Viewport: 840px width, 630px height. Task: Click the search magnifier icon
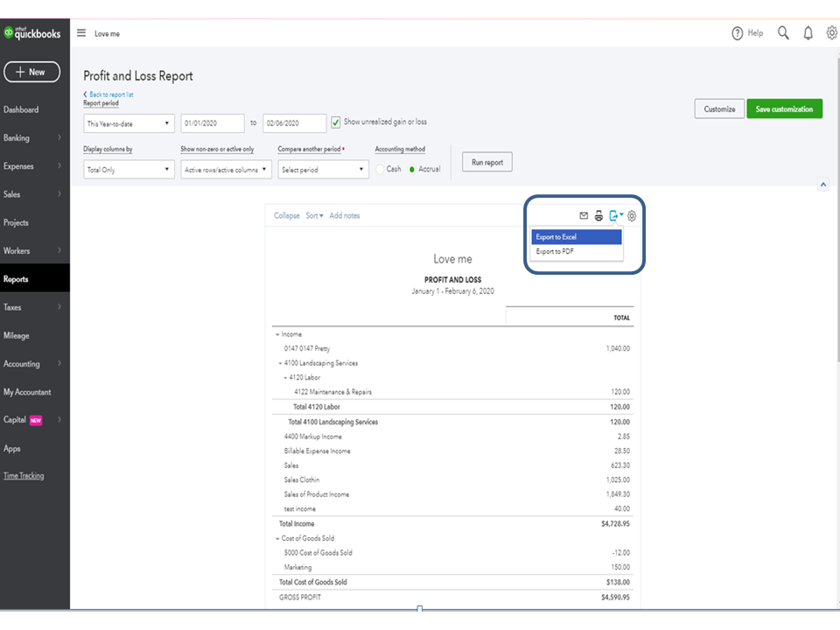point(783,33)
